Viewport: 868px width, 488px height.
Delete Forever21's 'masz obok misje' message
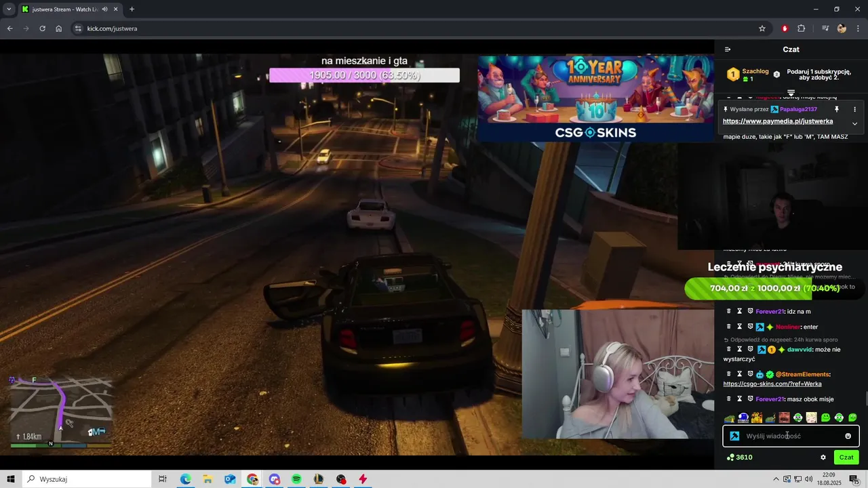point(729,399)
